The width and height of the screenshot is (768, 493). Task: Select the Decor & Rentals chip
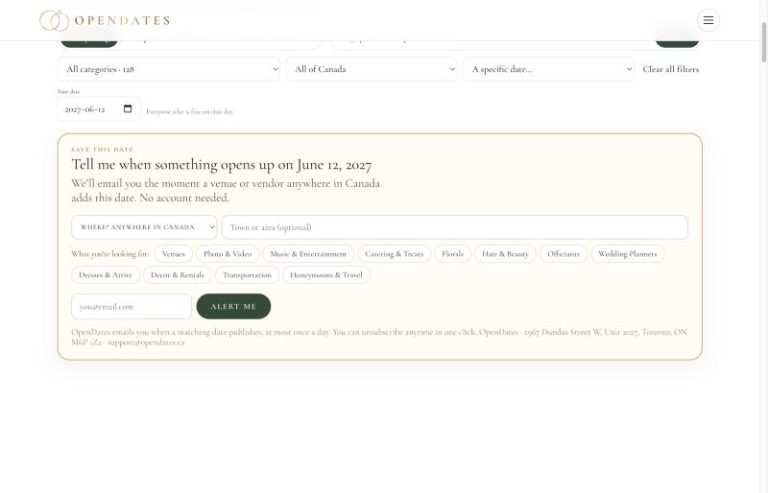tap(177, 275)
